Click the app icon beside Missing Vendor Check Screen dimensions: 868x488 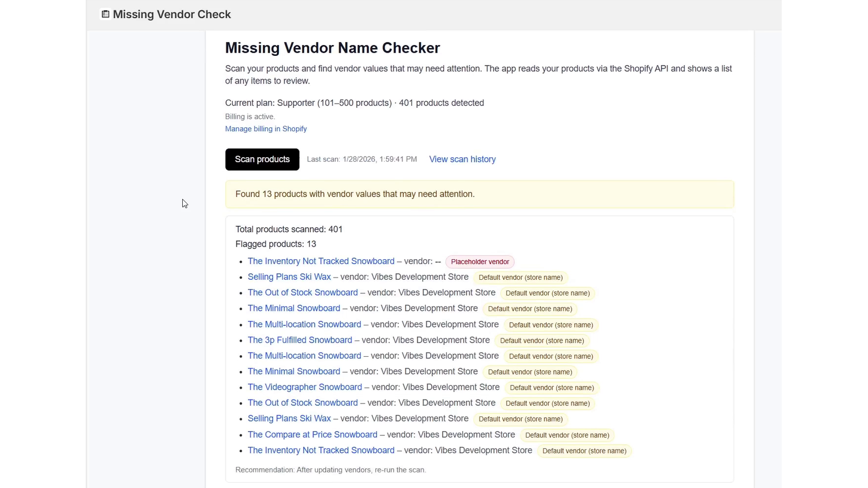(105, 14)
